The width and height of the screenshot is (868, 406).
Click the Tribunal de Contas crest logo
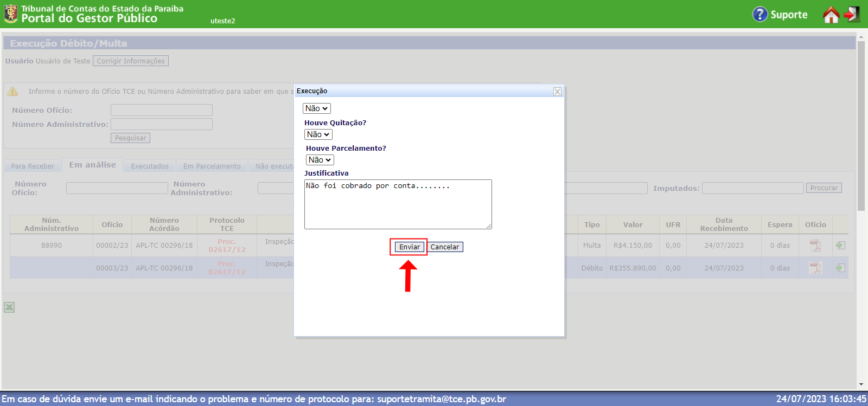10,14
